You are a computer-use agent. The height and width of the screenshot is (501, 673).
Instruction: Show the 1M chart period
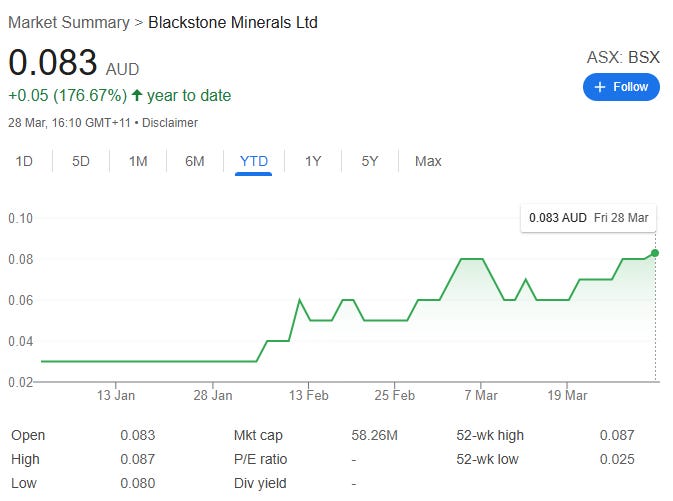pos(138,161)
